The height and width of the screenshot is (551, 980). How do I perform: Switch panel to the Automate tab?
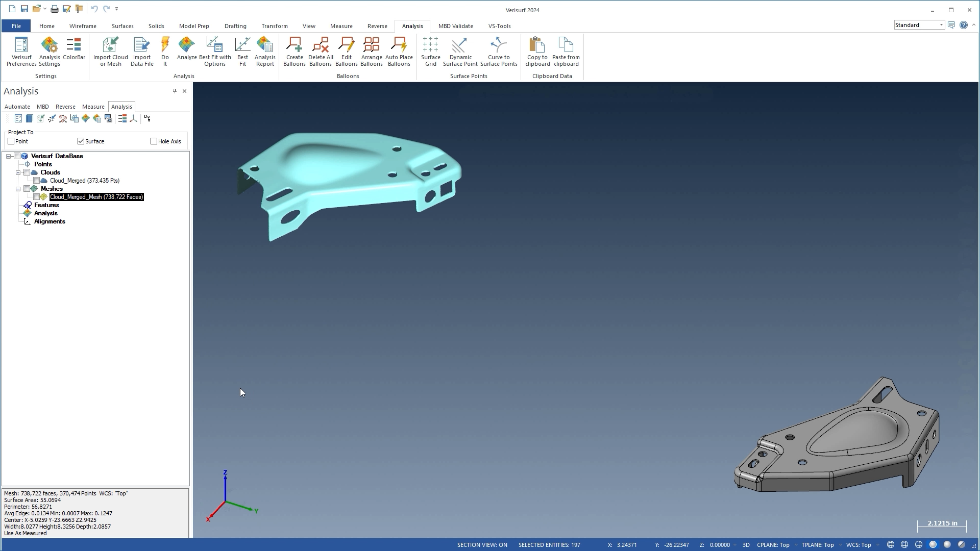(17, 107)
